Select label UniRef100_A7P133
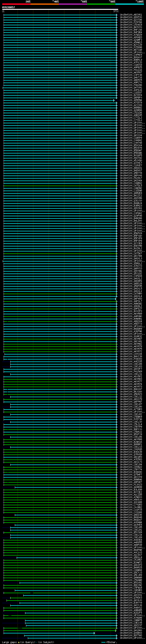The image size is (146, 644). (131, 63)
